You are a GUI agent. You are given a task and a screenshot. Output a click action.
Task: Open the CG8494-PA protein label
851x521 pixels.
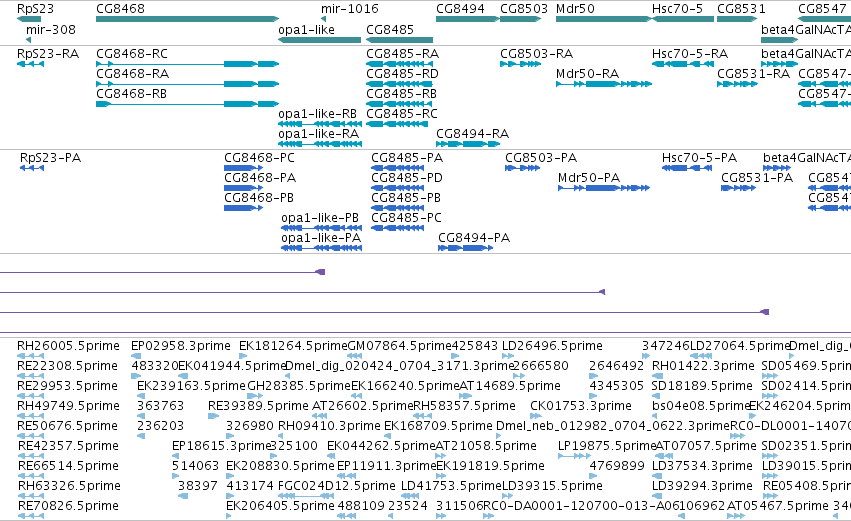[474, 238]
